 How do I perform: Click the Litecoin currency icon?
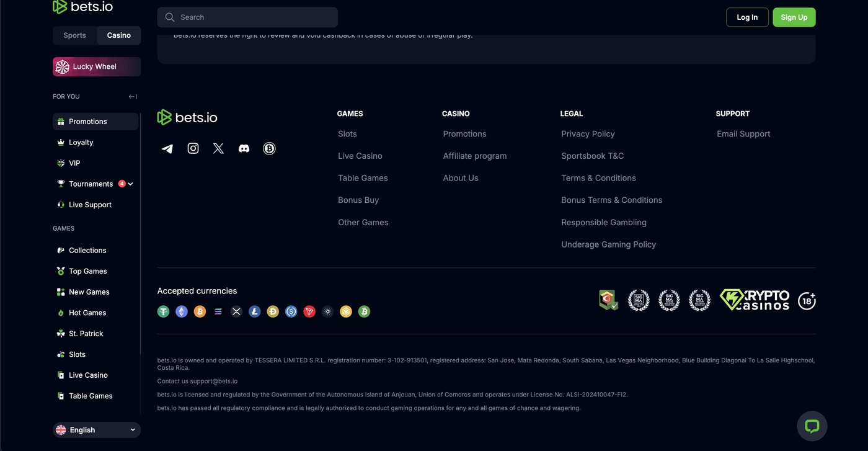point(255,311)
